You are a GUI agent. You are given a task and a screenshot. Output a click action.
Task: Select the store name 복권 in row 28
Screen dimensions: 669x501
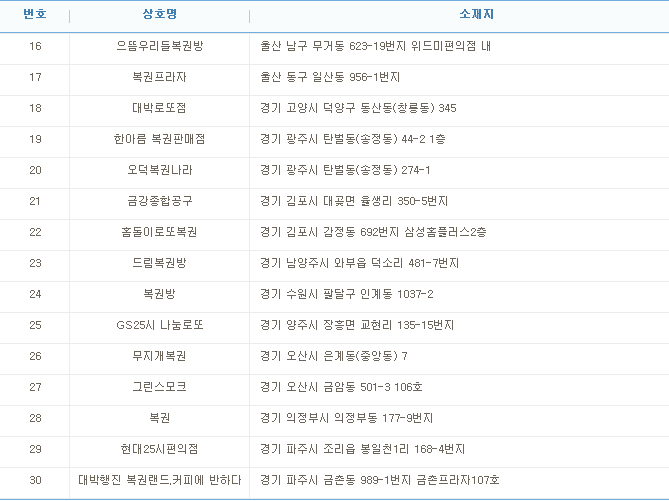(x=160, y=418)
